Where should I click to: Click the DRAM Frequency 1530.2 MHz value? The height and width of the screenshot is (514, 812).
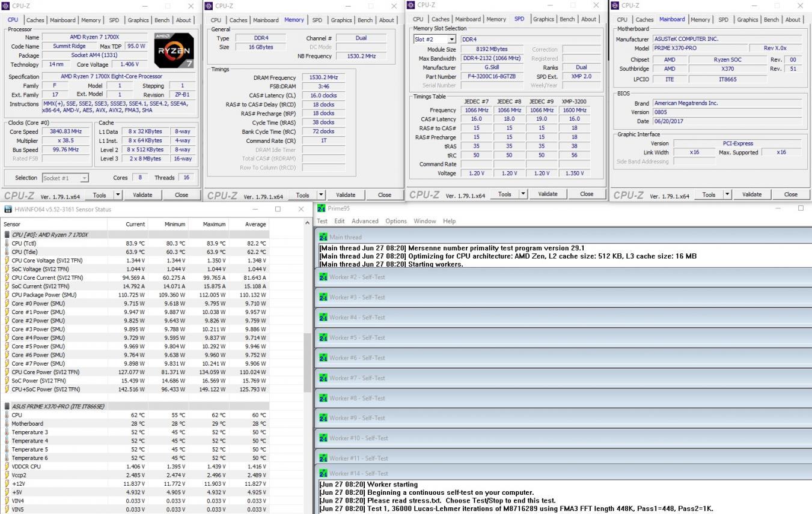pos(323,78)
